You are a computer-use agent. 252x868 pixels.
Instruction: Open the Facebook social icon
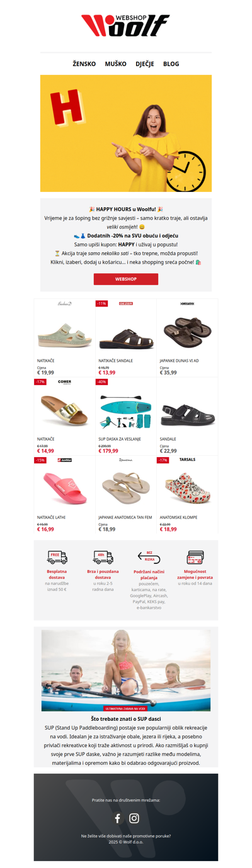(x=117, y=818)
